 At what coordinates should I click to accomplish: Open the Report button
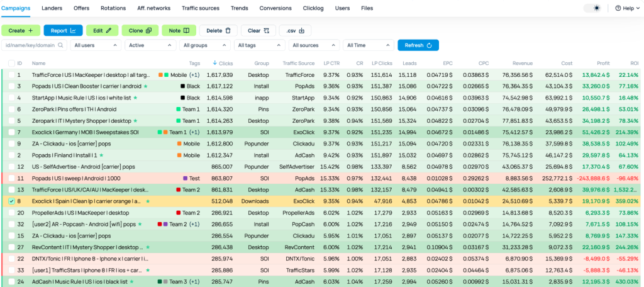64,30
